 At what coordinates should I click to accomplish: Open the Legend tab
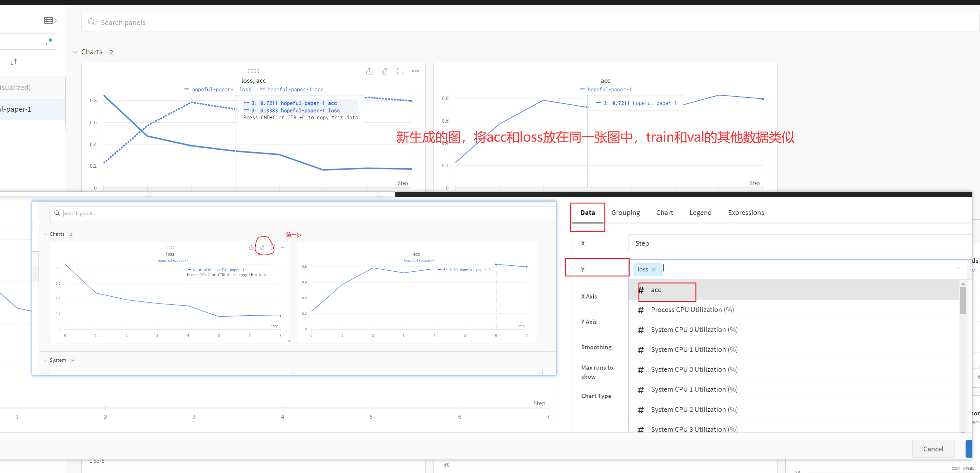pyautogui.click(x=700, y=213)
